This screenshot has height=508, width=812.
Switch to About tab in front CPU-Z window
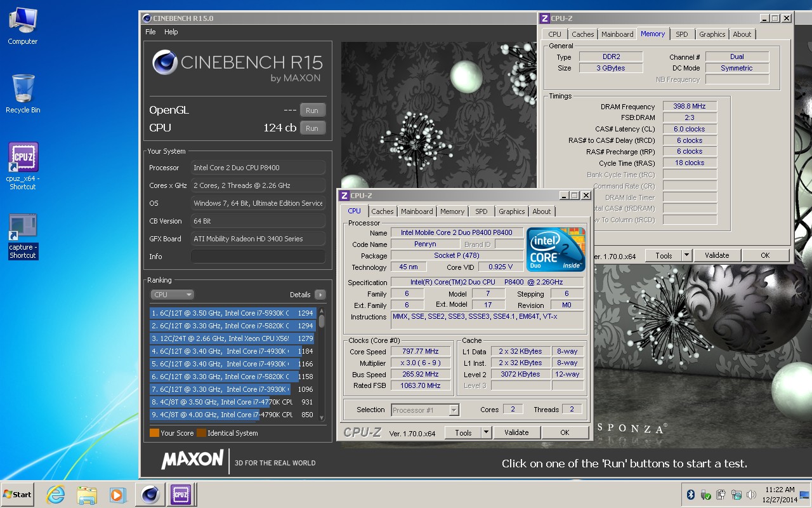pyautogui.click(x=542, y=211)
